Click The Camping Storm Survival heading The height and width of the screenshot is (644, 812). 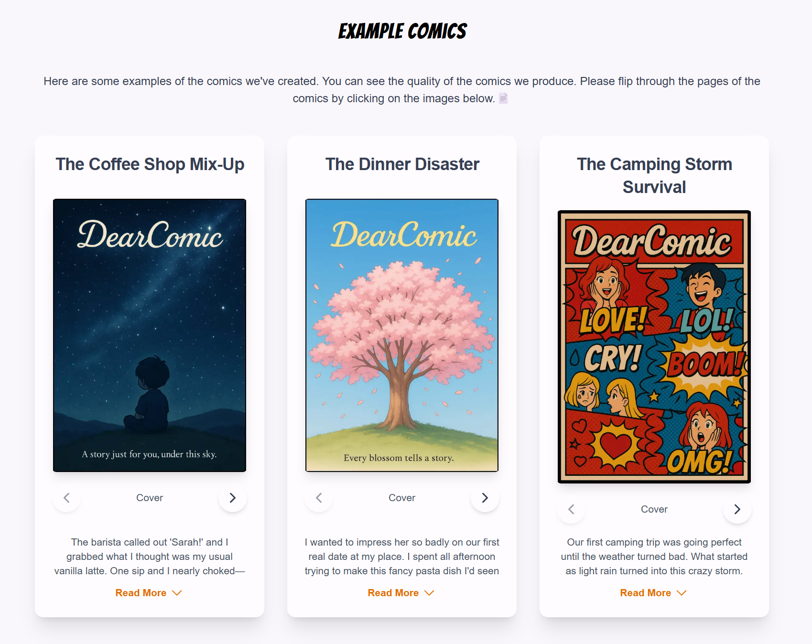click(x=654, y=176)
